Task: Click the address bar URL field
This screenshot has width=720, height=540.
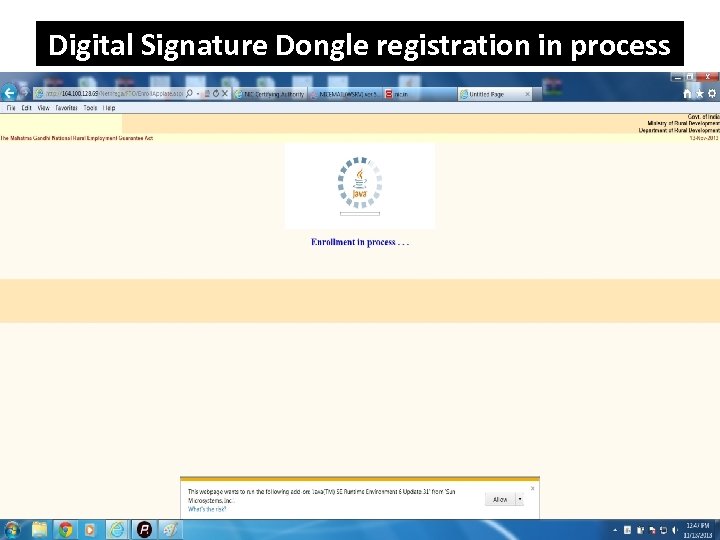Action: click(x=109, y=94)
